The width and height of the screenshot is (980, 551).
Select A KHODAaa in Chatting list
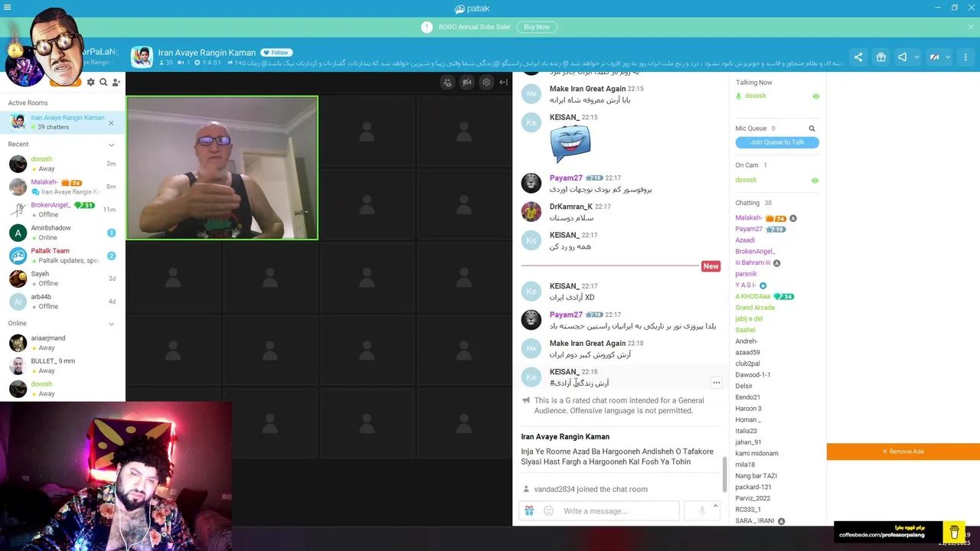tap(753, 296)
